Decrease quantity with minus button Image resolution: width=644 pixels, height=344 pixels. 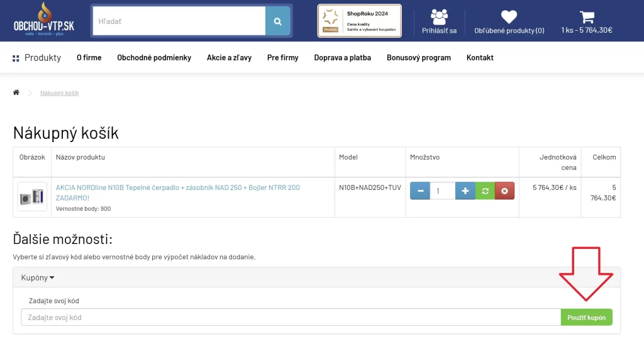click(x=420, y=191)
